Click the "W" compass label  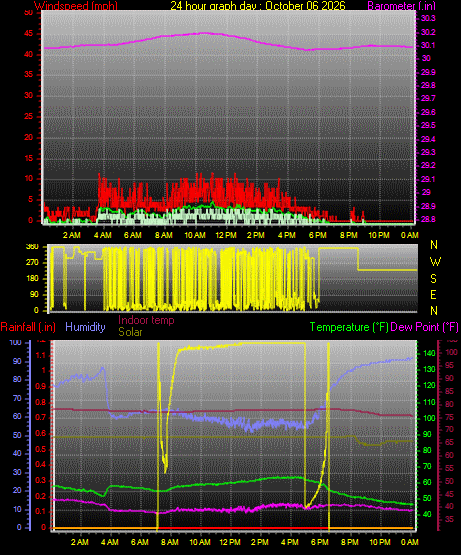pos(435,262)
